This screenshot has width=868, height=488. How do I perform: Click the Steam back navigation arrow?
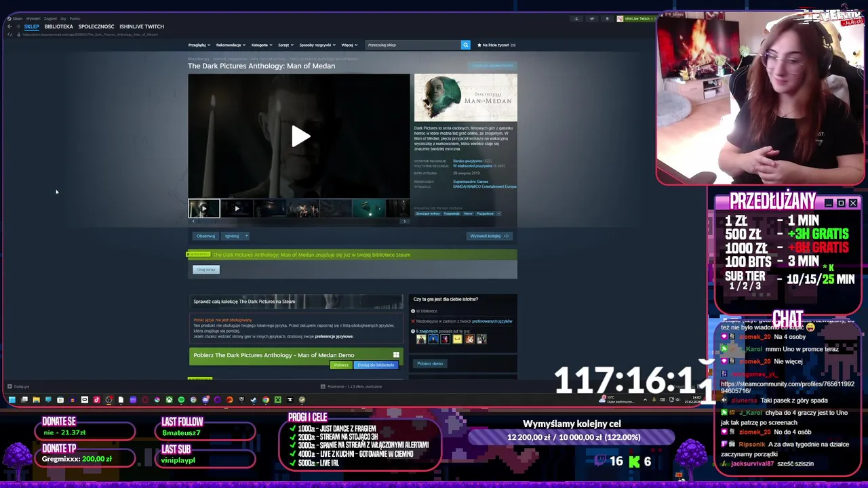point(9,26)
